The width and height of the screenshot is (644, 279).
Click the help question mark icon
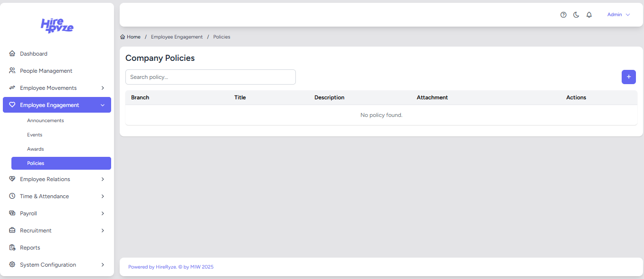click(x=563, y=15)
